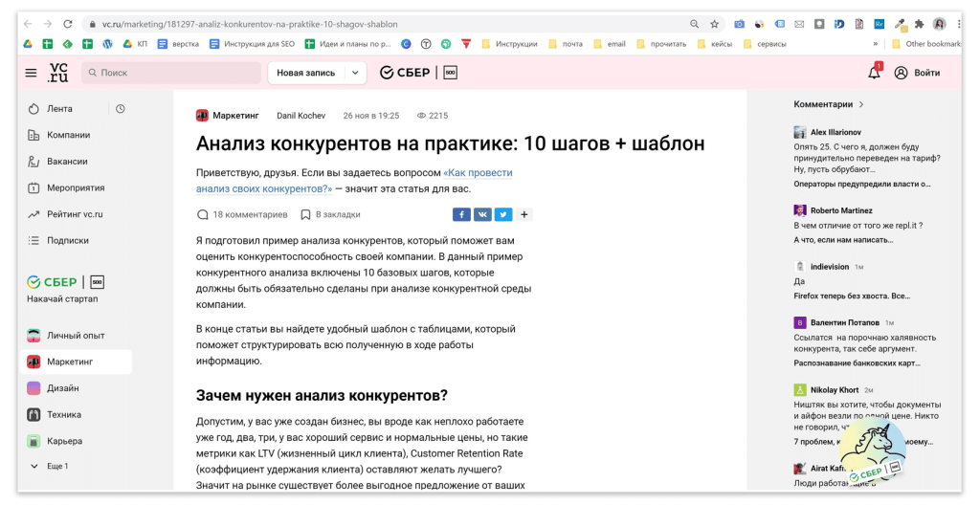Click the Сбер Накачай стартап sidebar banner
Screen dimensions: 980x505
pyautogui.click(x=66, y=289)
